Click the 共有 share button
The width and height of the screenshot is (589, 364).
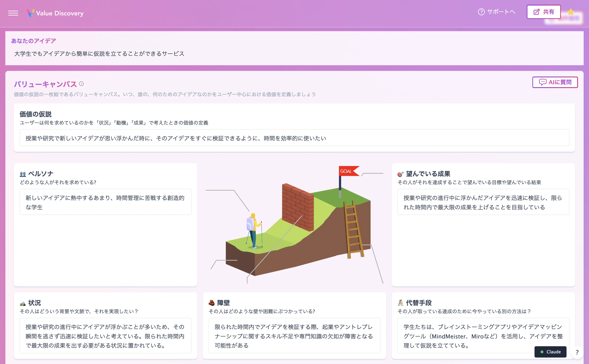[x=543, y=12]
